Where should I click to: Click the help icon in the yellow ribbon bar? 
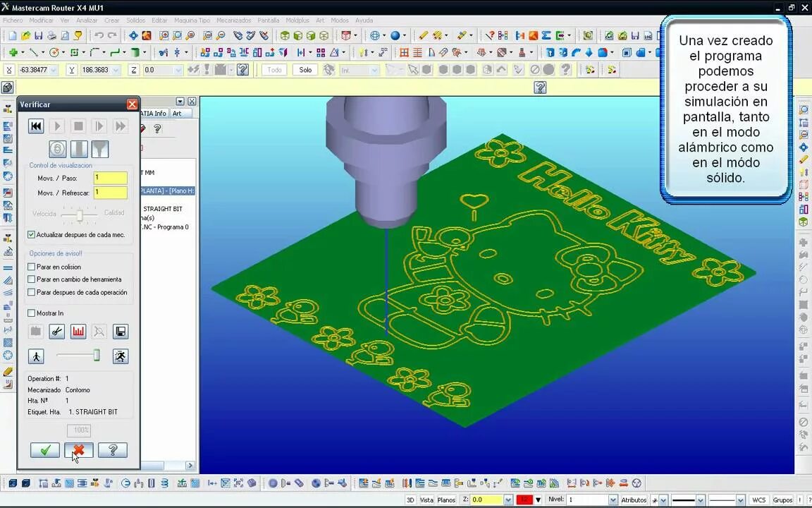click(x=540, y=87)
